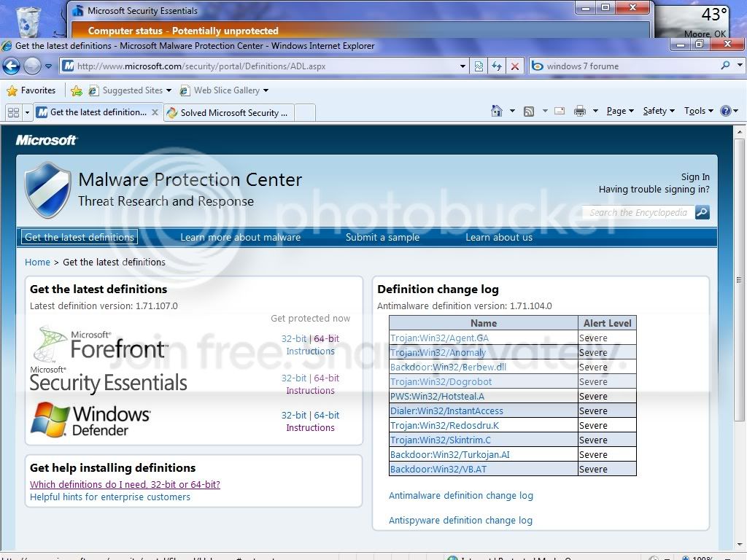This screenshot has height=560, width=747.
Task: Open the search provider dropdown arrow
Action: pyautogui.click(x=740, y=65)
